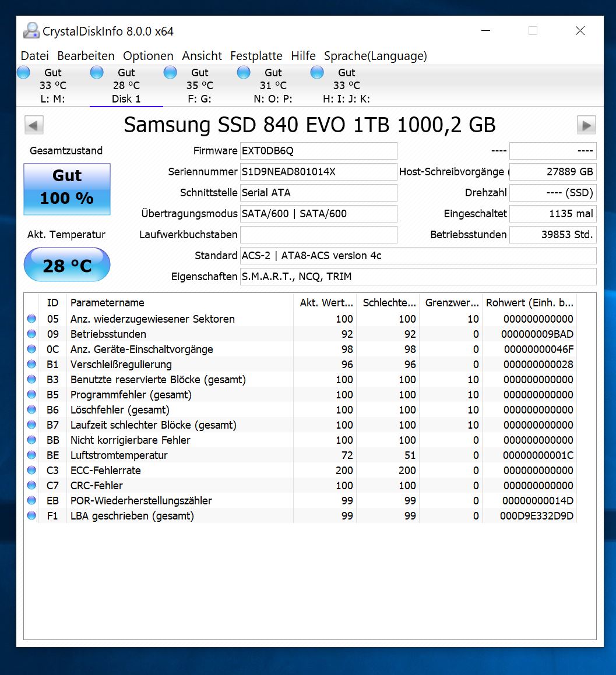Click status orb for Luftstromtemperatur row

31,455
